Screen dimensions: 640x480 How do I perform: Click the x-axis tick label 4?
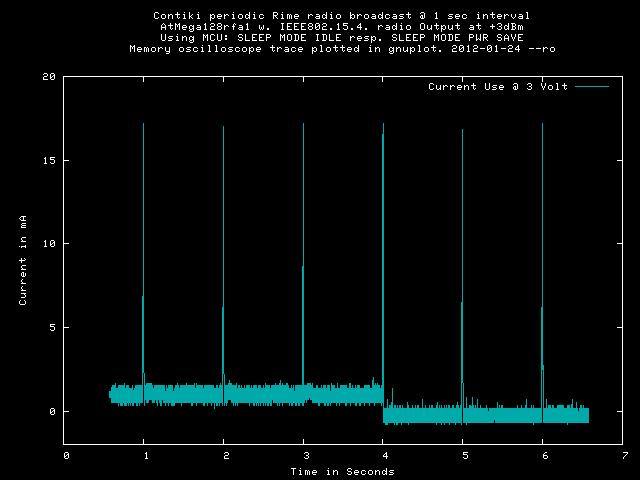383,456
